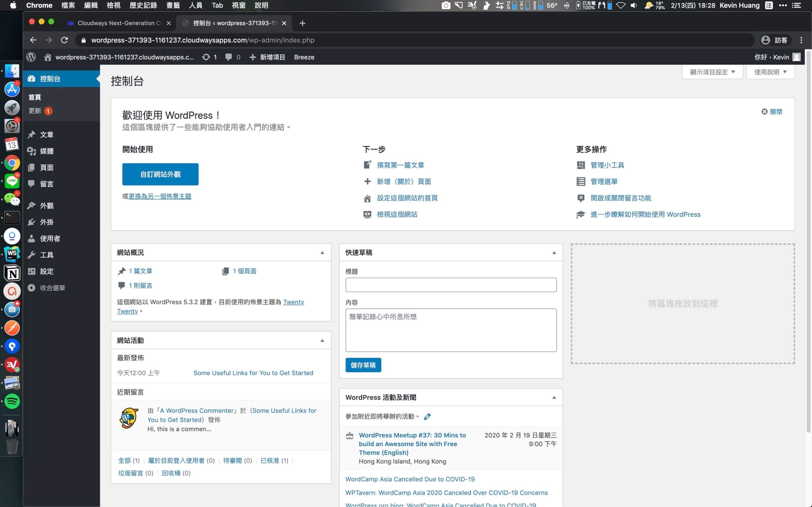Expand the 顯示項目設定 screen options dropdown
Viewport: 812px width, 507px height.
coord(712,72)
